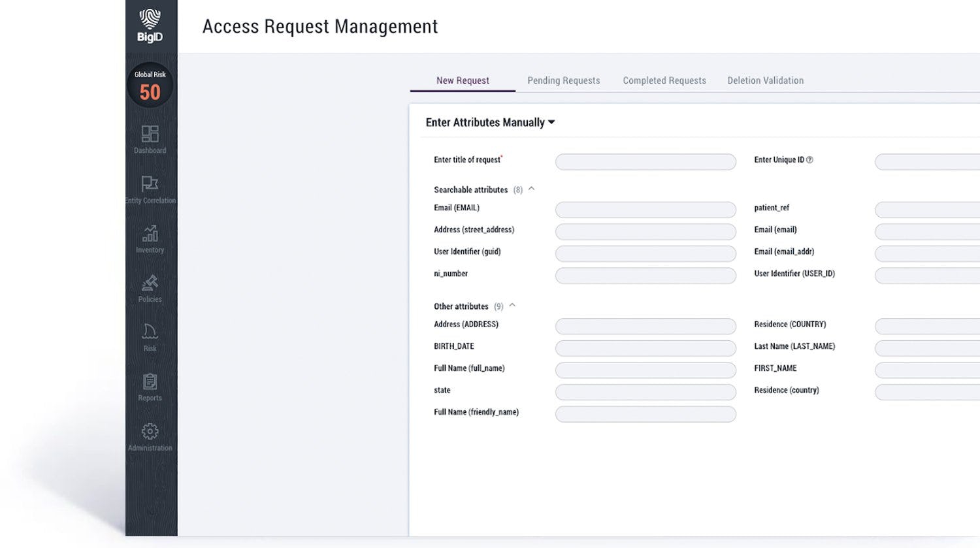Click the Global Risk score badge

pyautogui.click(x=150, y=85)
